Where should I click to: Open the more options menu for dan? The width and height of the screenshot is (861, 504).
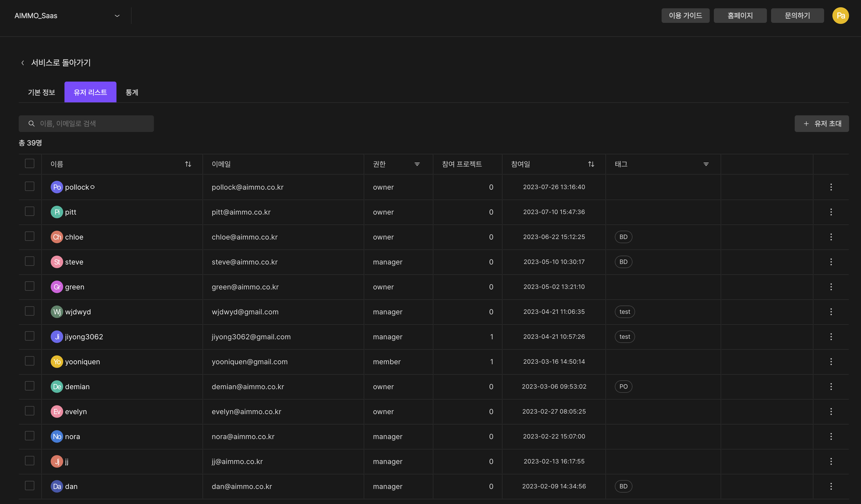coord(831,486)
